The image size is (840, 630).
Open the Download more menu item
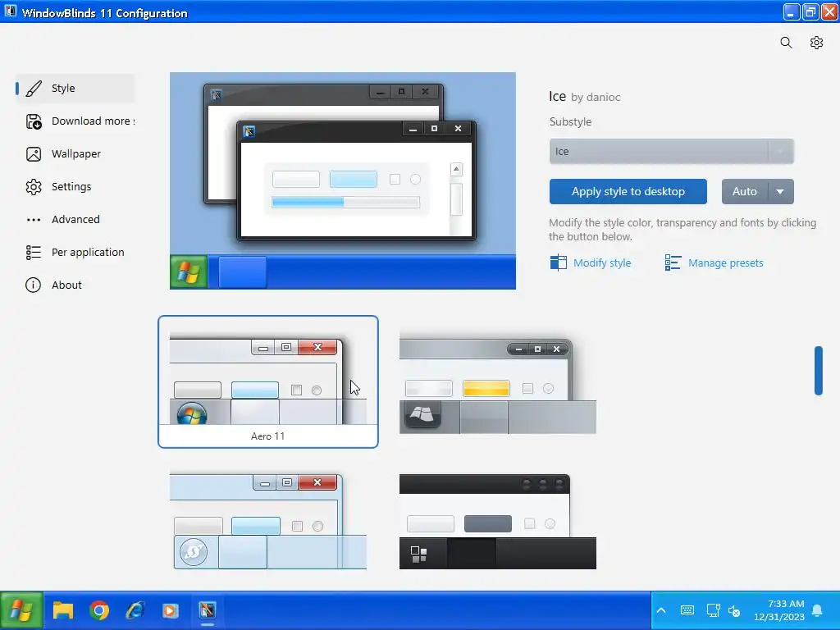click(75, 121)
